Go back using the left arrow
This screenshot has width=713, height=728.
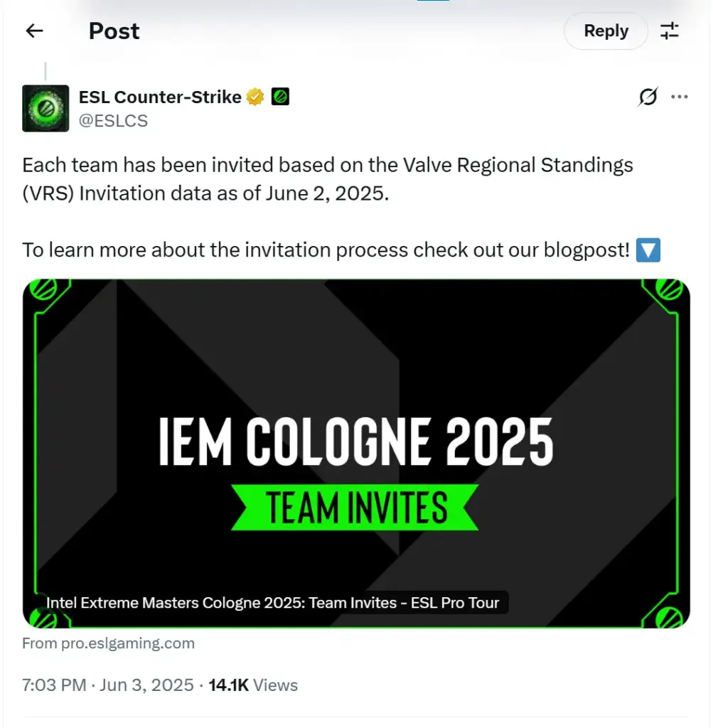point(34,31)
